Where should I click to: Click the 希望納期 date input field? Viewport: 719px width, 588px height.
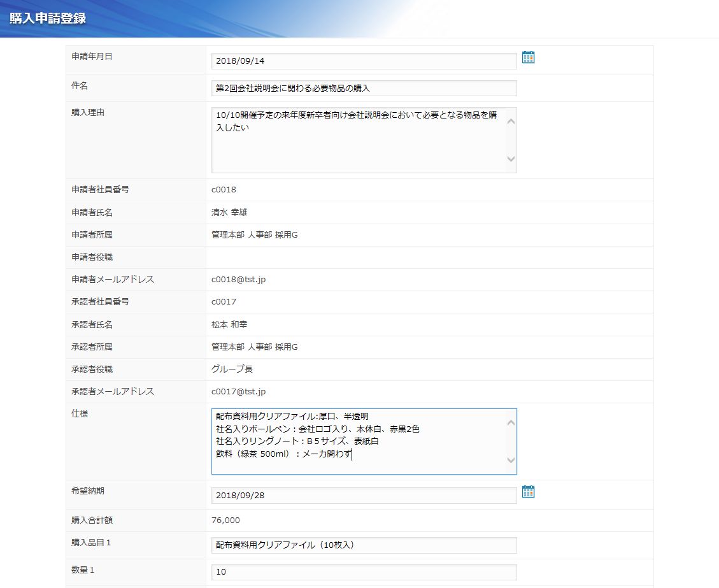(x=364, y=496)
